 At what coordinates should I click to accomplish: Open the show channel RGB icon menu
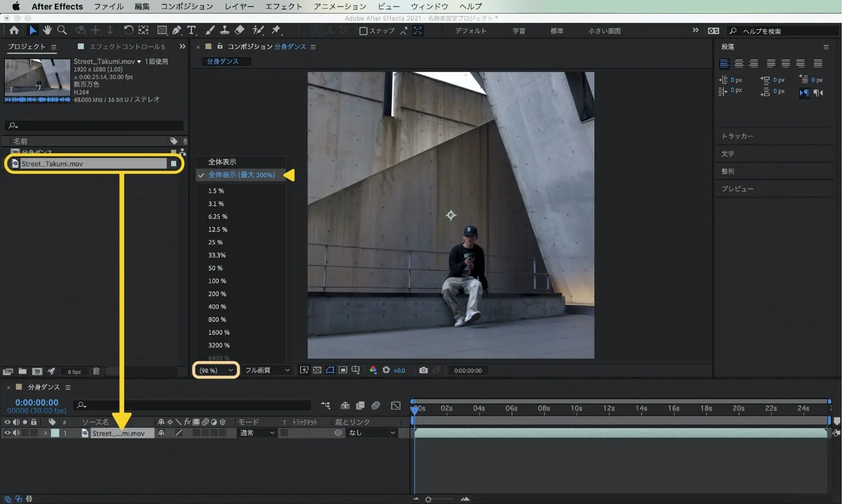pyautogui.click(x=373, y=370)
